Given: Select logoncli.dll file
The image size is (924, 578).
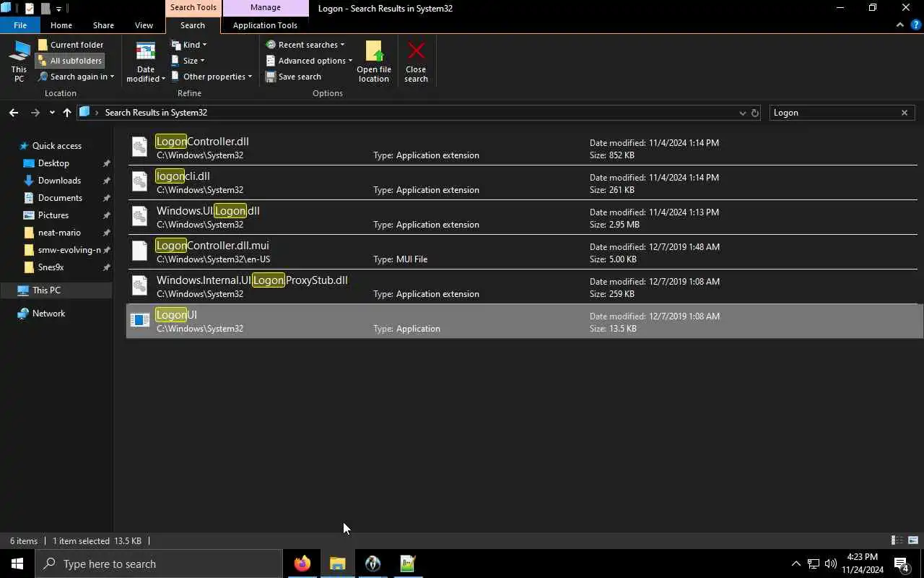Looking at the screenshot, I should [x=524, y=182].
